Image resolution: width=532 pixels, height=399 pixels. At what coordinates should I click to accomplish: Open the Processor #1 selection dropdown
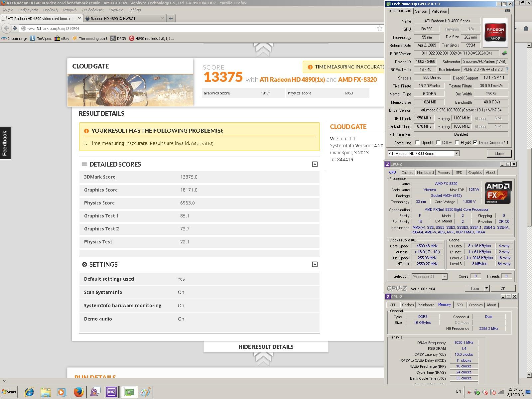[445, 277]
